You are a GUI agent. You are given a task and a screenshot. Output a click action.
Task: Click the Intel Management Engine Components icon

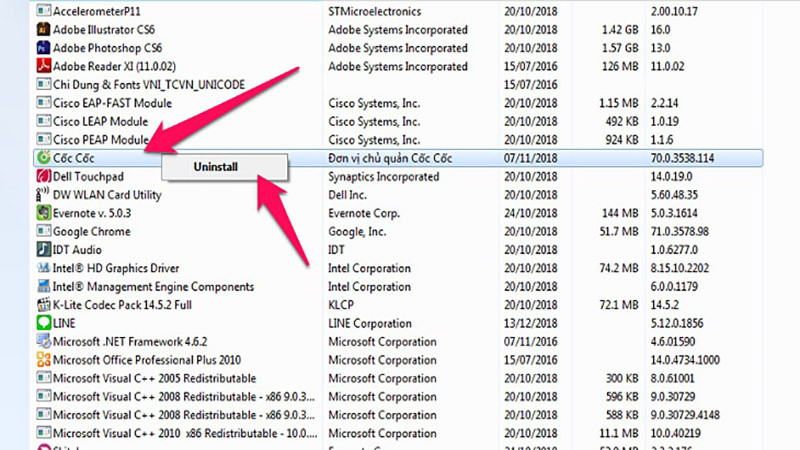click(x=43, y=286)
